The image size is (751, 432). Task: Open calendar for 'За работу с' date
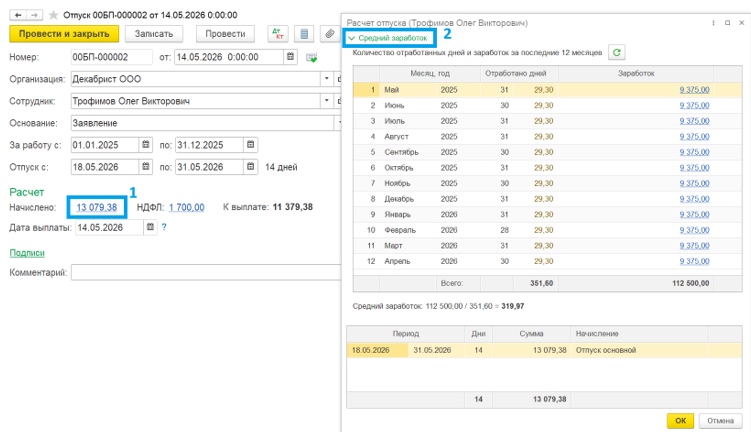[146, 145]
